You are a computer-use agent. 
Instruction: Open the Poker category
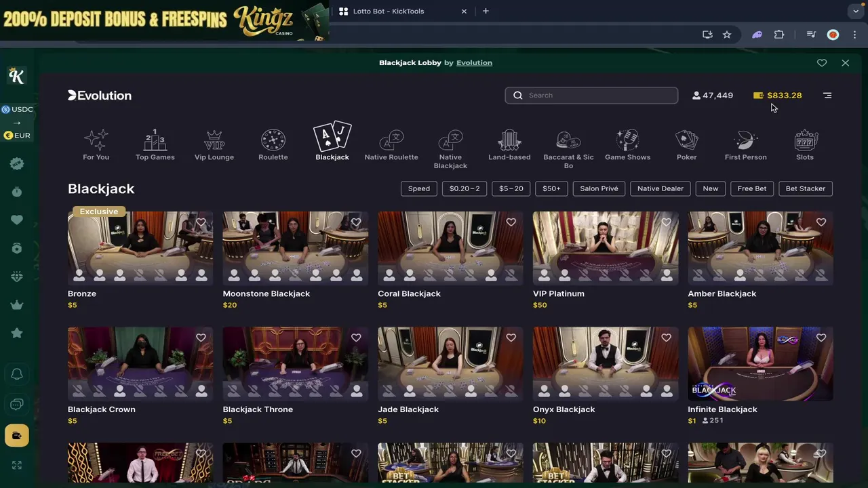[686, 145]
